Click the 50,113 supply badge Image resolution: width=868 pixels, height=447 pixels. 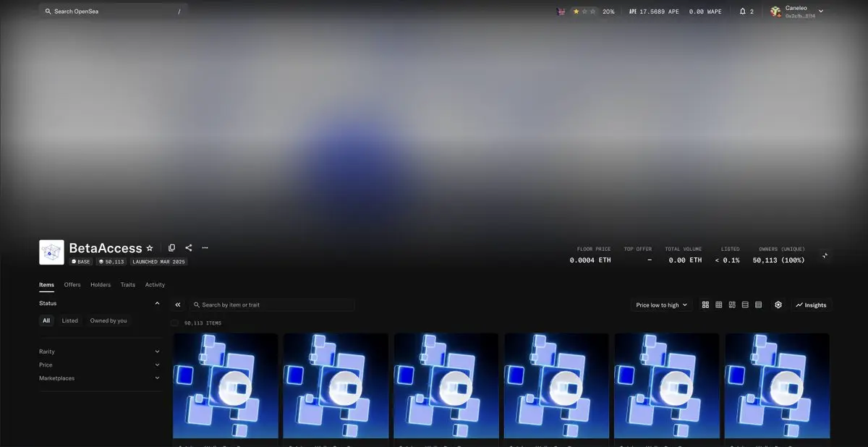[x=111, y=261]
